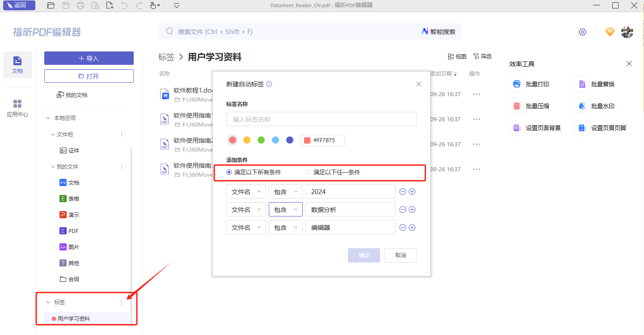Select the PDF category in my files

tap(73, 231)
